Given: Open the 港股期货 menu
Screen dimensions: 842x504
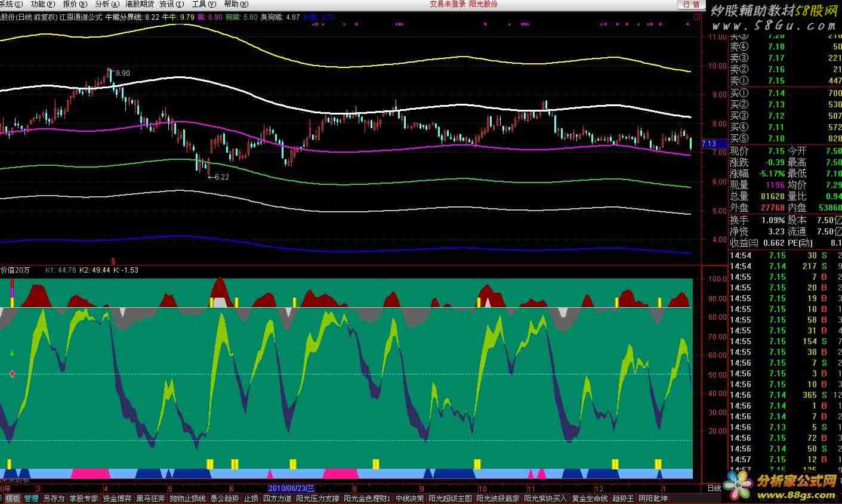Looking at the screenshot, I should click(x=140, y=4).
